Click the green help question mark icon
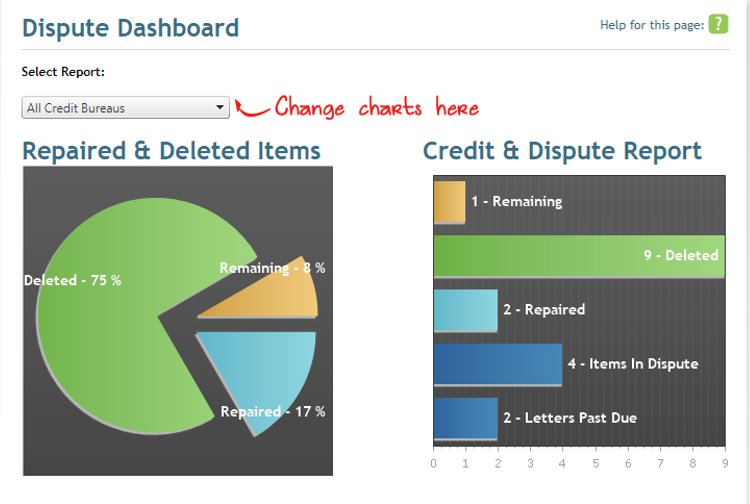This screenshot has height=504, width=750. pos(718,25)
